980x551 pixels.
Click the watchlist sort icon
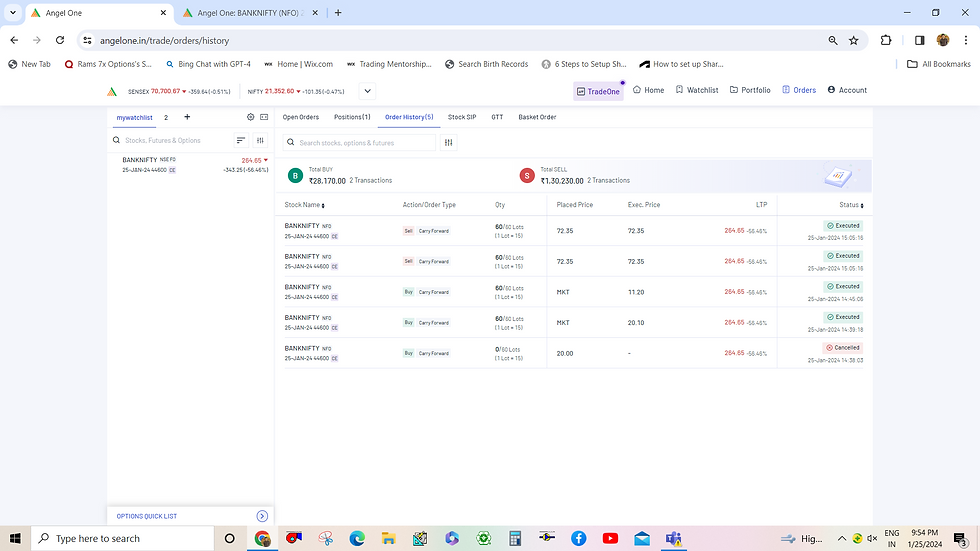point(241,141)
